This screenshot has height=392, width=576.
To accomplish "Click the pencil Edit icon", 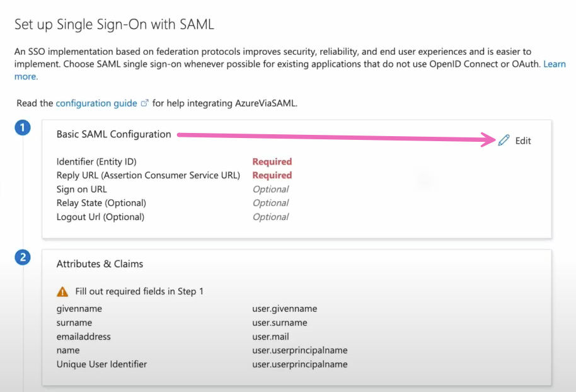I will (x=504, y=140).
